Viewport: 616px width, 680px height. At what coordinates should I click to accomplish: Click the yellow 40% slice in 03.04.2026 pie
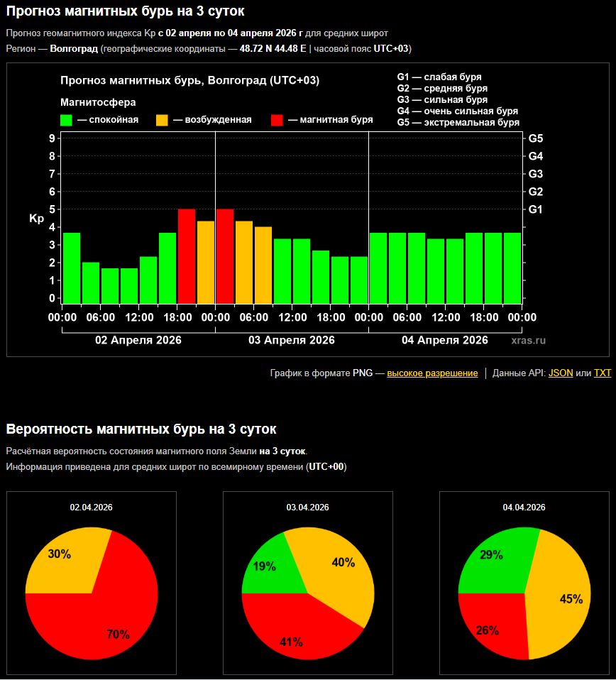(x=337, y=568)
